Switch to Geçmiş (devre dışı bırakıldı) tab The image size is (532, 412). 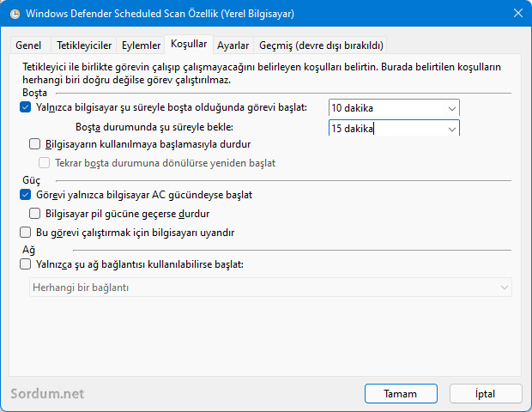[321, 45]
